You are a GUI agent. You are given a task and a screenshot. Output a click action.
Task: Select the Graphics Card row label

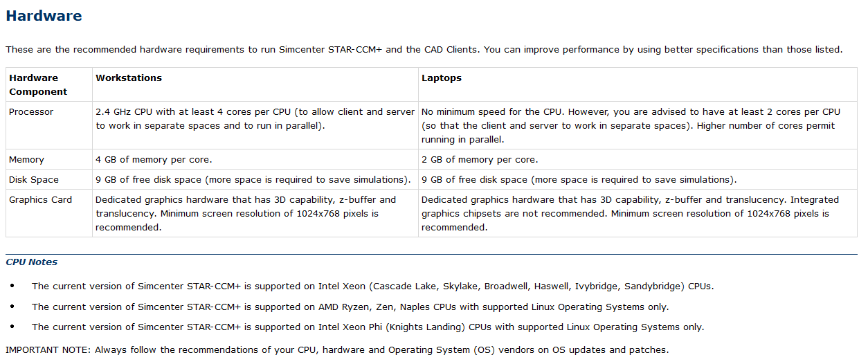pos(40,200)
